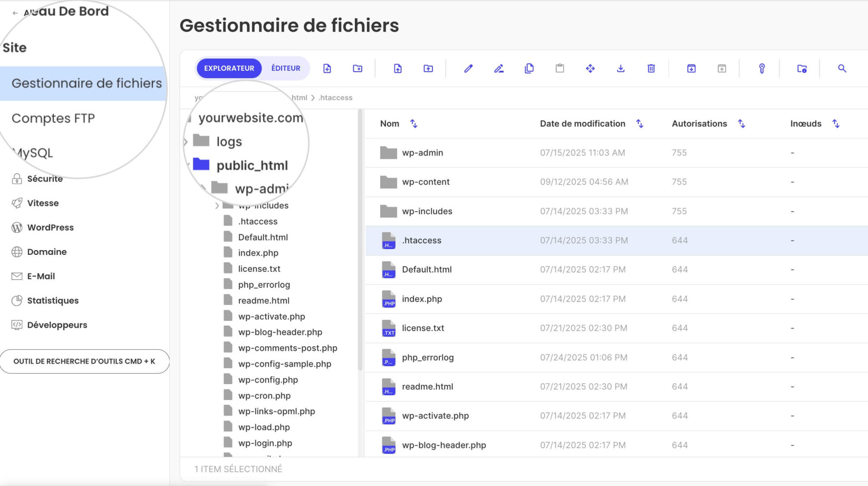
Task: Click the rename icon with underlined pencil
Action: [x=499, y=69]
